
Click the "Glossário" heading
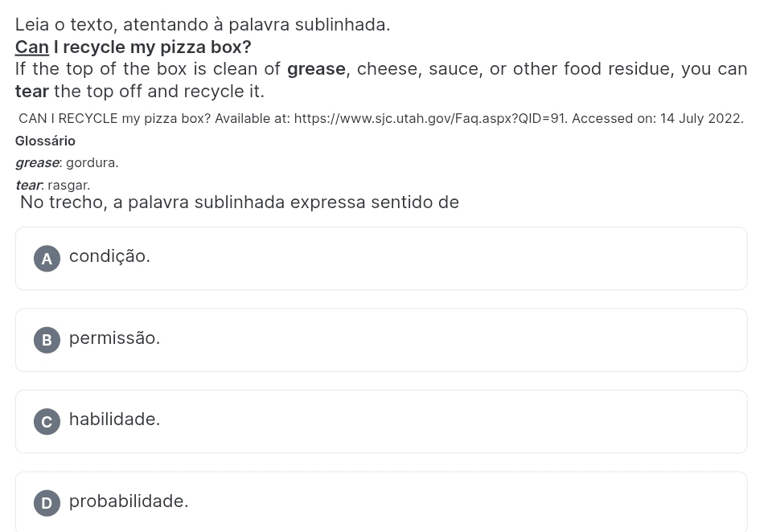click(45, 141)
